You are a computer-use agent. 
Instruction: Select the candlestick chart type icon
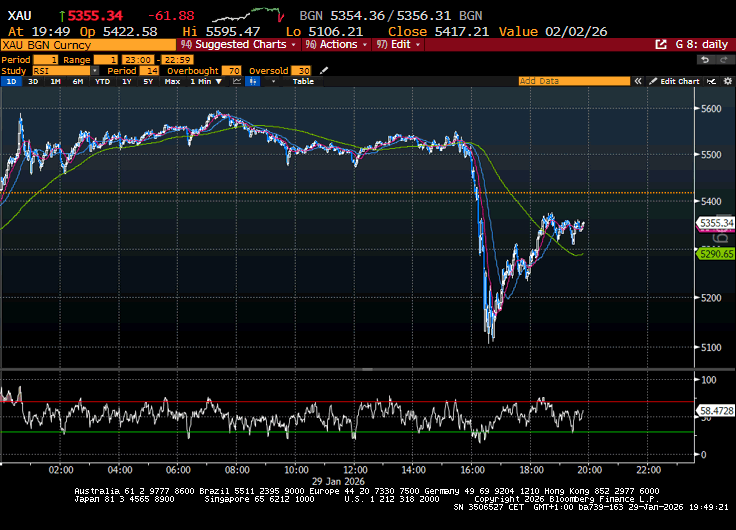click(252, 82)
